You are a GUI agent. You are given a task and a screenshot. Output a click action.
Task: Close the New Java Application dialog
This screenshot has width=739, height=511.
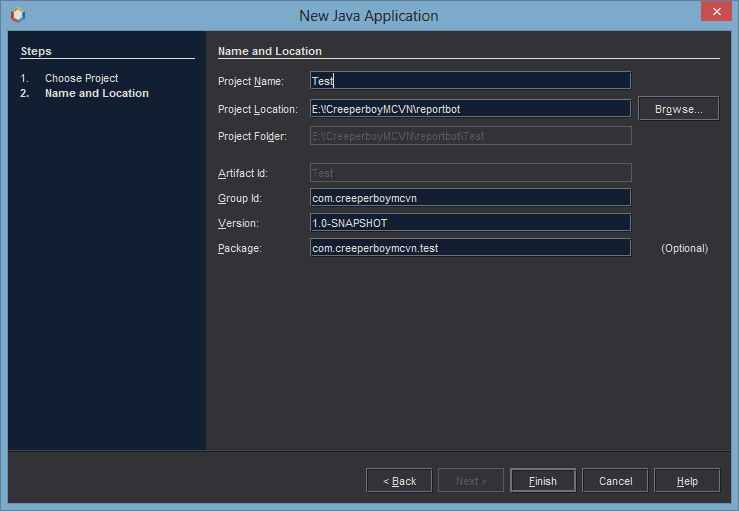(x=713, y=13)
